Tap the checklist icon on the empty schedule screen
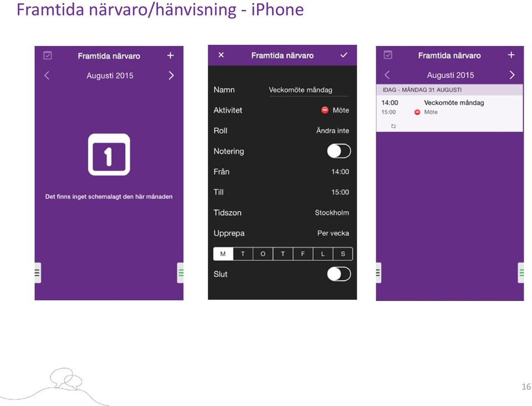532x406 pixels. (x=48, y=55)
